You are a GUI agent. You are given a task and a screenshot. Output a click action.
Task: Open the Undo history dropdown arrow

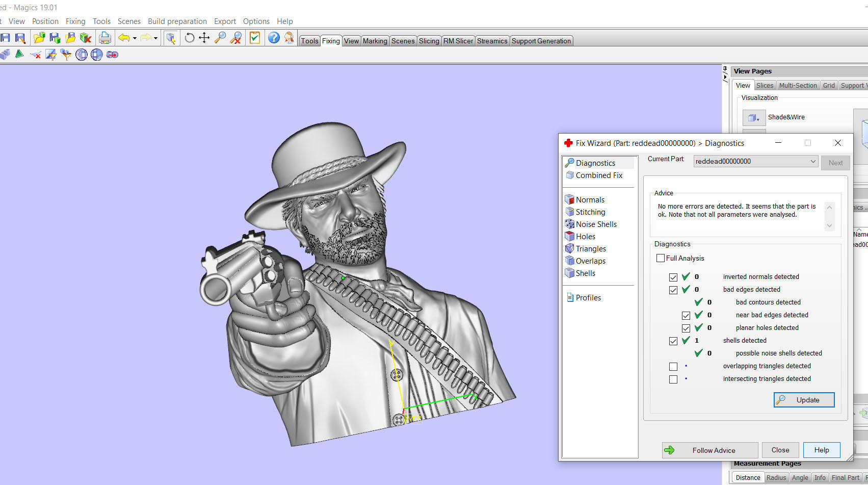tap(135, 38)
